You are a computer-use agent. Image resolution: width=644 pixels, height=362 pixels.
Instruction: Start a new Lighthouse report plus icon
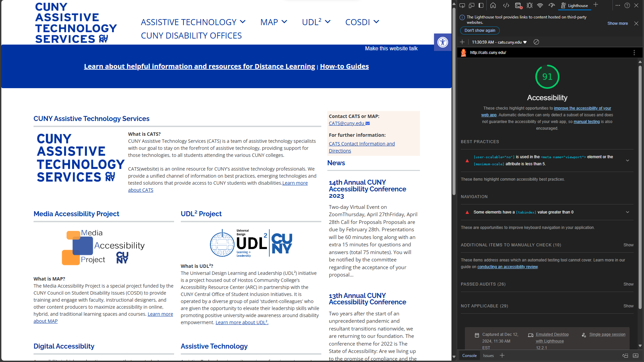(462, 42)
